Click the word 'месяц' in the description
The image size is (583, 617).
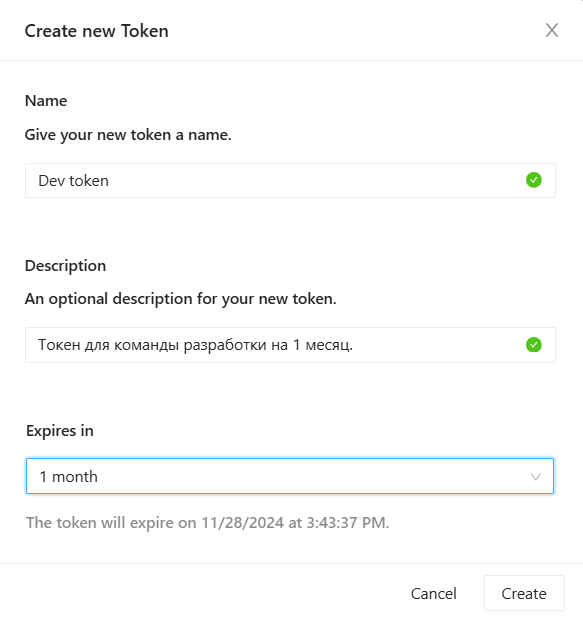tap(327, 345)
